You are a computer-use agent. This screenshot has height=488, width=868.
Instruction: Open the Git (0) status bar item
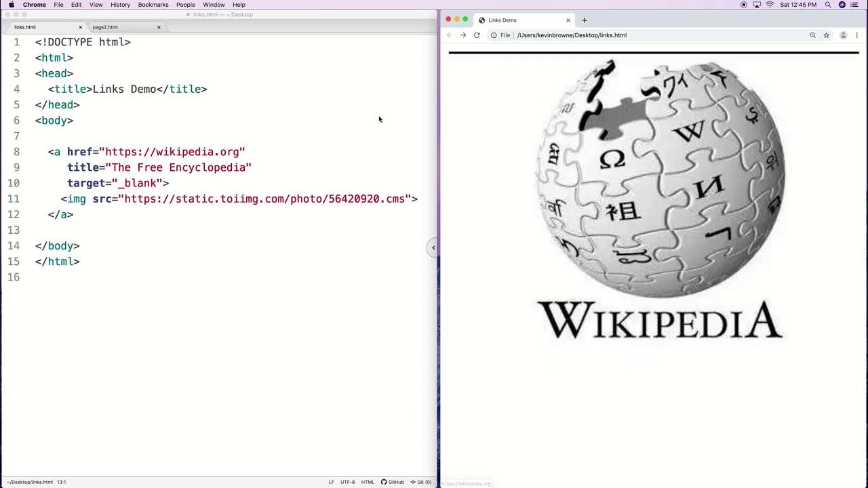tap(421, 482)
